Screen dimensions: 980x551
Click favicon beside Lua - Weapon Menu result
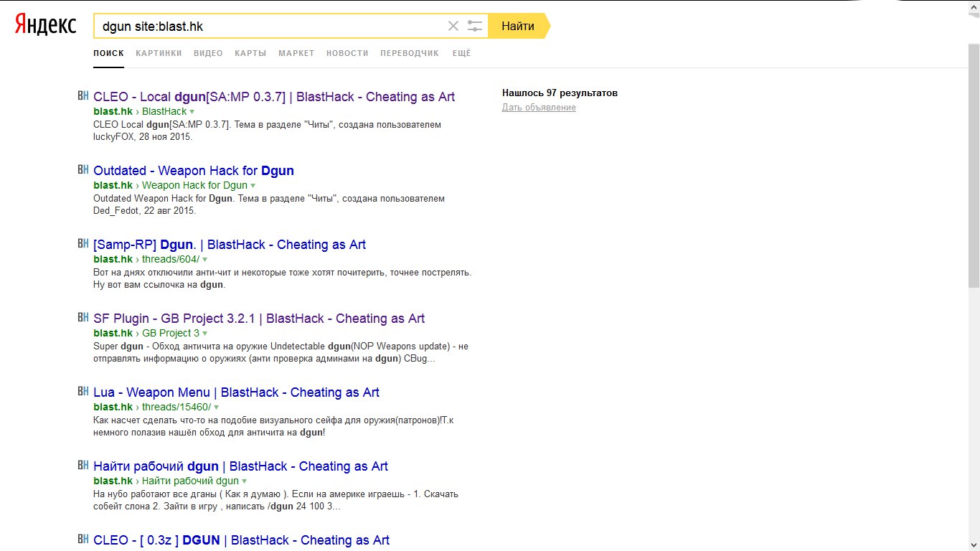[x=83, y=391]
